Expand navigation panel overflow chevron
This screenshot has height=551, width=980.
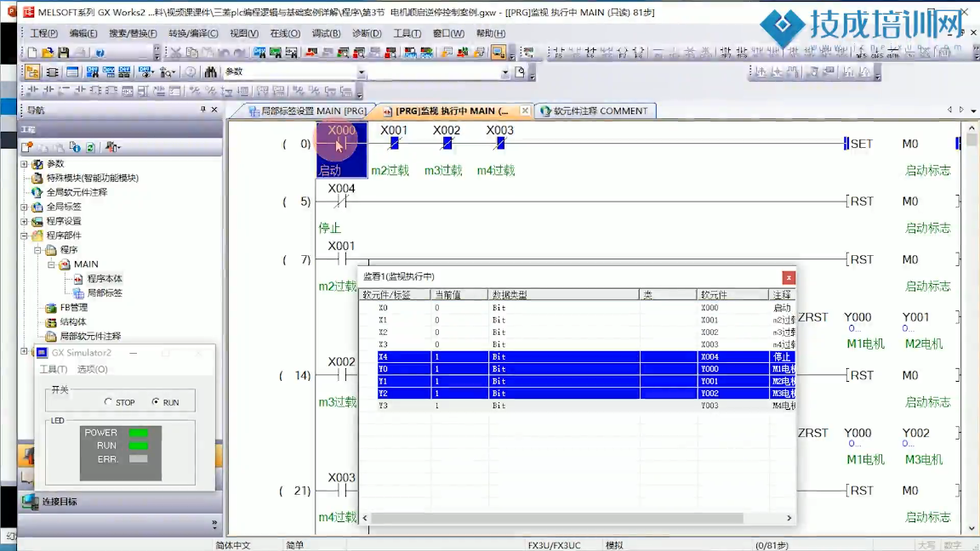click(214, 524)
